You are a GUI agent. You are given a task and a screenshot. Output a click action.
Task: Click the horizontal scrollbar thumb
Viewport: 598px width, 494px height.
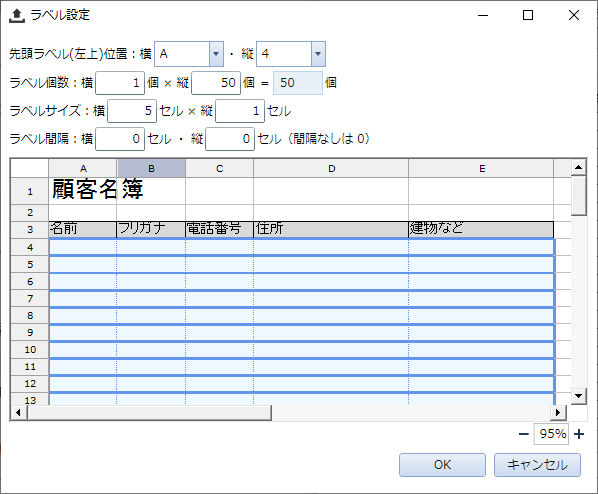point(150,412)
